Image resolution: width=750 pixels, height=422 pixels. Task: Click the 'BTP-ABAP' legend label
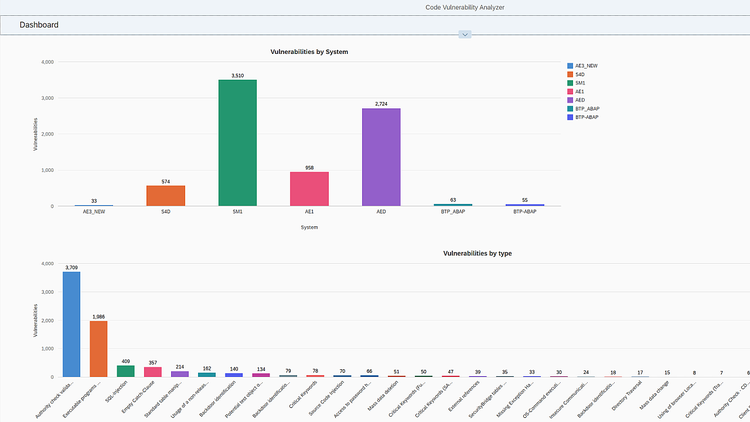point(587,117)
